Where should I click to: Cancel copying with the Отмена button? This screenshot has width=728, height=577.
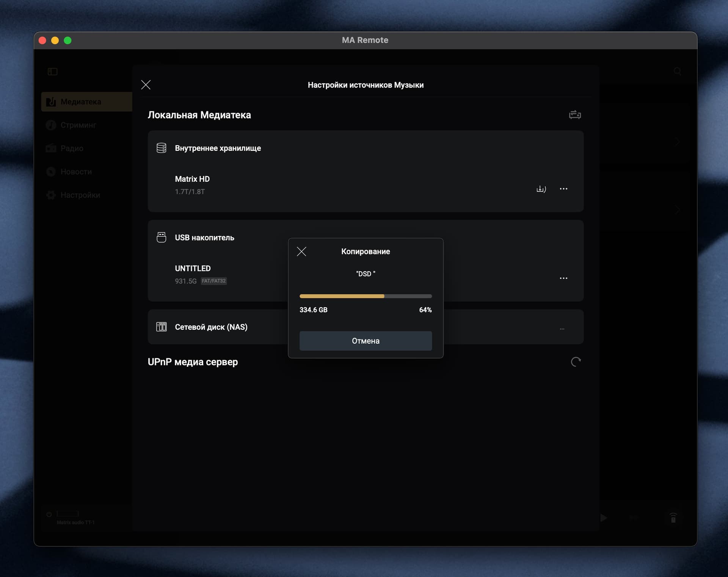366,341
